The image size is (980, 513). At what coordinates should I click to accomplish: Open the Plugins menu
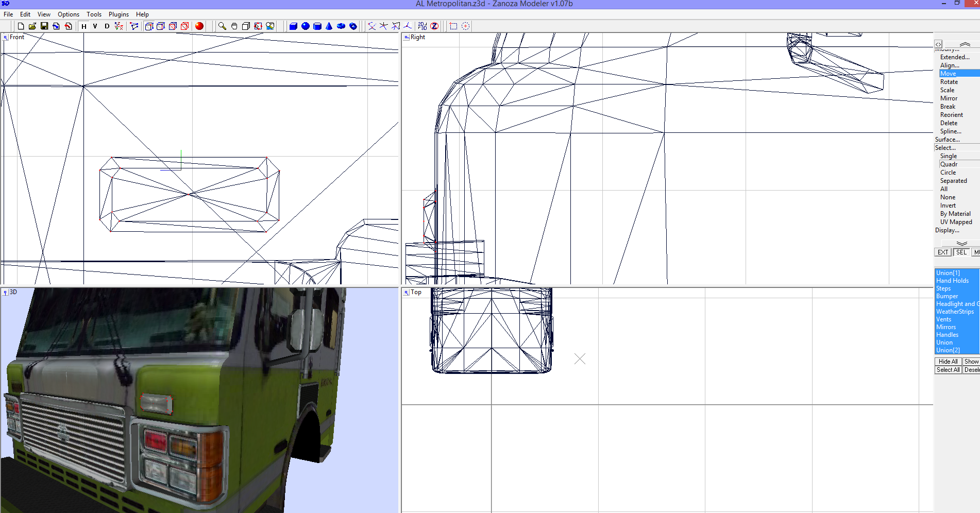(119, 14)
